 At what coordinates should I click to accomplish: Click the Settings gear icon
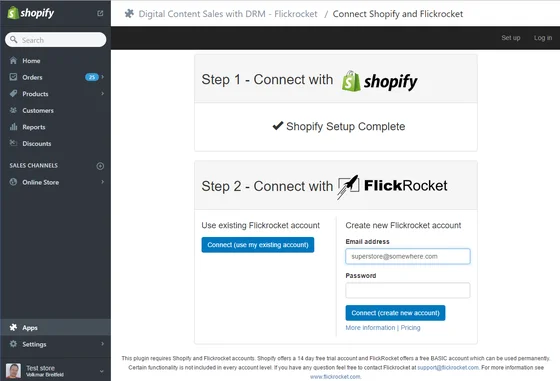coord(13,344)
